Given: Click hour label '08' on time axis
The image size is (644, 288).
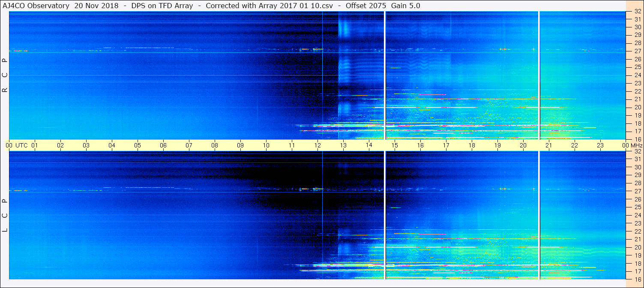Looking at the screenshot, I should 215,145.
